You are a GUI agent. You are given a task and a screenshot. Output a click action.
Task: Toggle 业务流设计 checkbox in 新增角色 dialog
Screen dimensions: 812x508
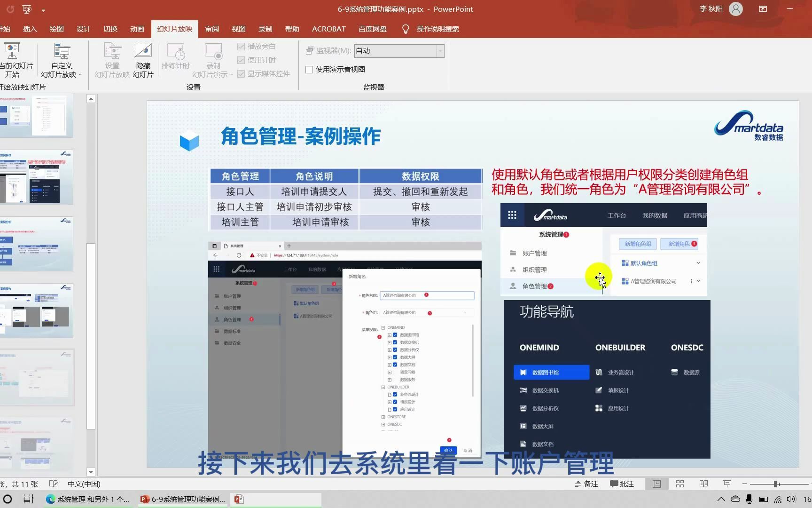click(395, 394)
